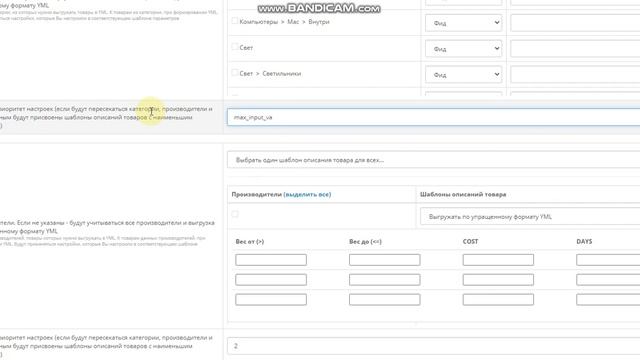Viewport: 640px width, 360px height.
Task: Open the Фид dropdown for Свет > Светильники
Action: pyautogui.click(x=463, y=75)
